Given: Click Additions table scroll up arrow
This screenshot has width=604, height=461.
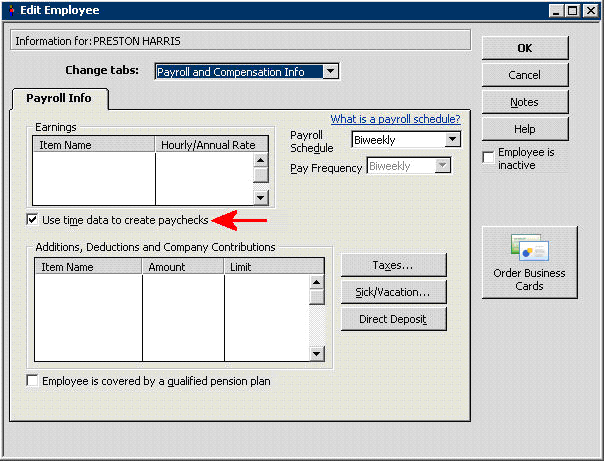Looking at the screenshot, I should (x=317, y=282).
